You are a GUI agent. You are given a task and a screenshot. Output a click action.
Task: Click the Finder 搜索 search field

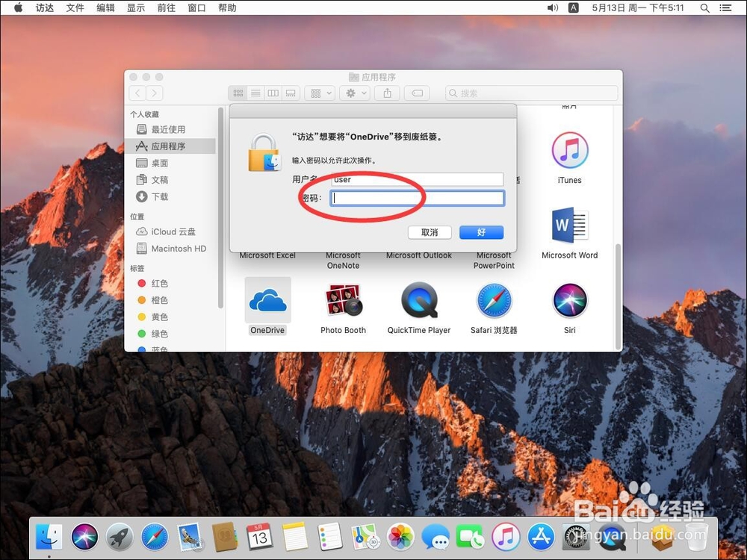click(531, 93)
